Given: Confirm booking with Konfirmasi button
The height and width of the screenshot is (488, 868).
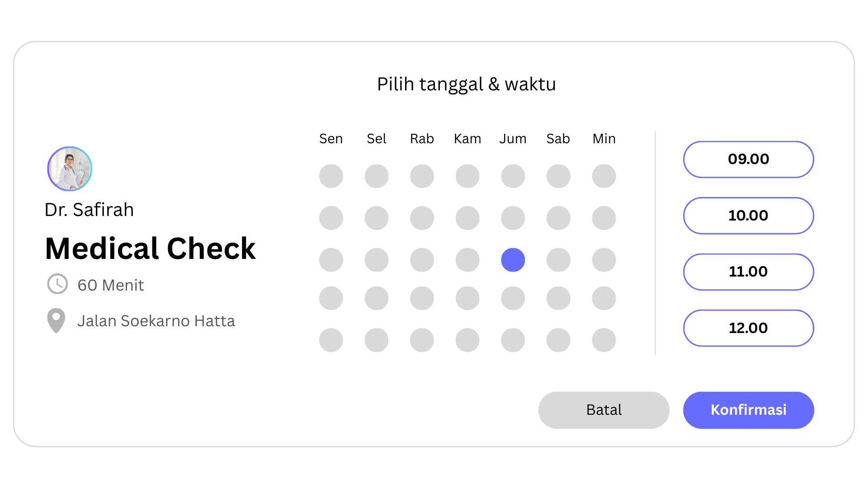Looking at the screenshot, I should pyautogui.click(x=748, y=410).
